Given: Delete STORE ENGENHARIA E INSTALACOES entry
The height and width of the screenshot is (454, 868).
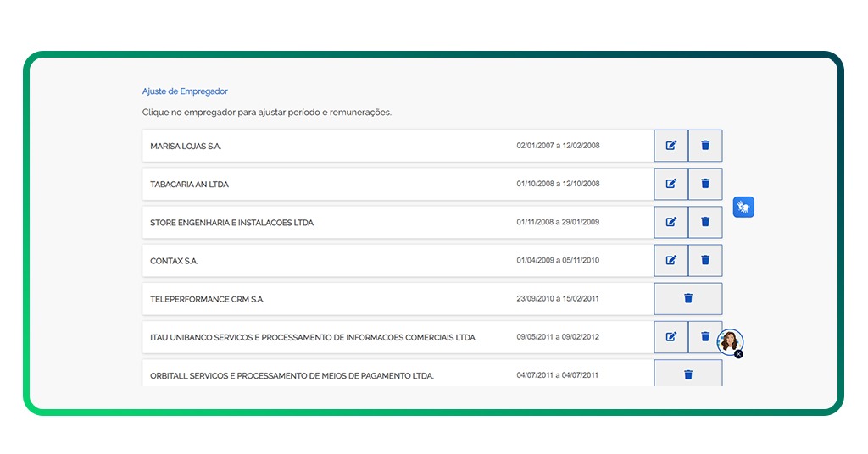Looking at the screenshot, I should tap(705, 222).
